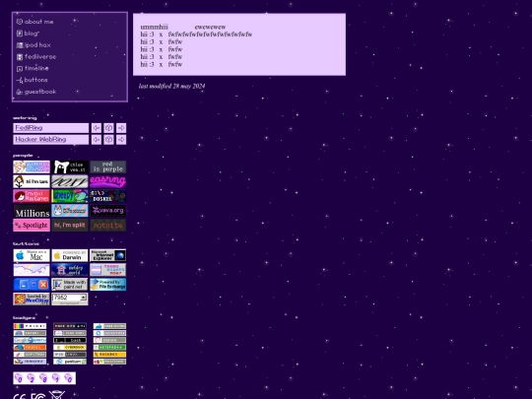532x399 pixels.
Task: Open the anime girl people button
Action: click(x=32, y=166)
